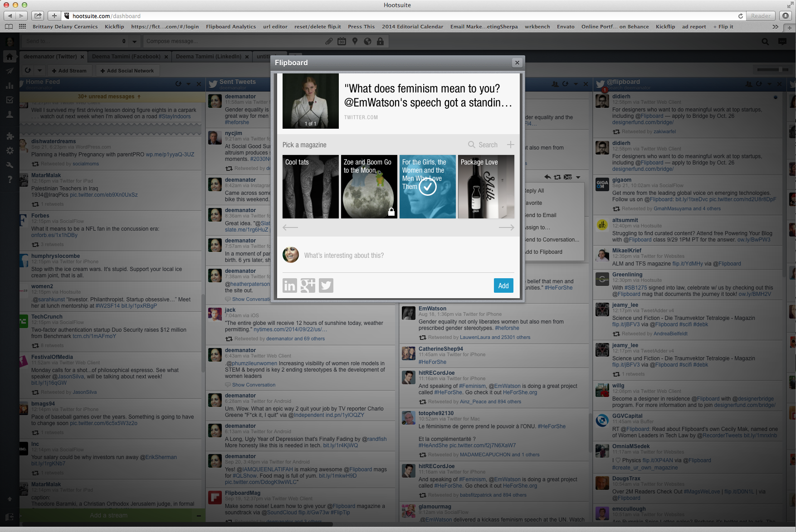Image resolution: width=796 pixels, height=532 pixels.
Task: Open App Directory puzzle piece icon
Action: coord(10,136)
